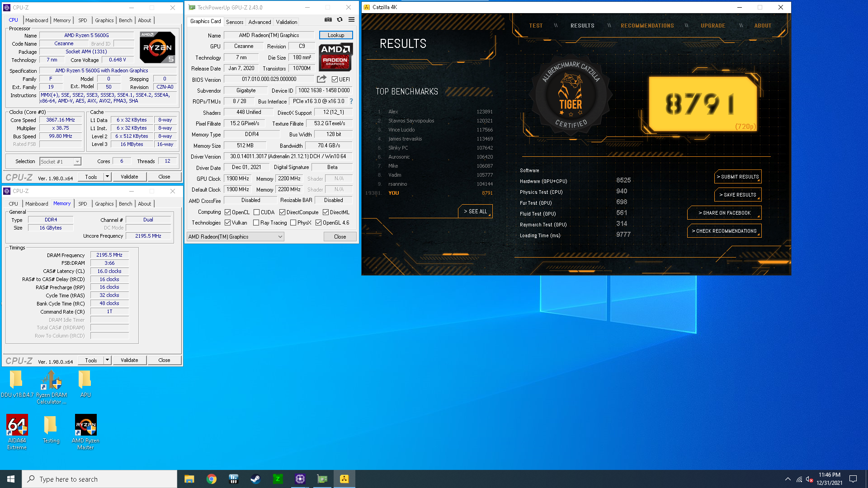Open the Socket #1 selection dropdown

(60, 161)
